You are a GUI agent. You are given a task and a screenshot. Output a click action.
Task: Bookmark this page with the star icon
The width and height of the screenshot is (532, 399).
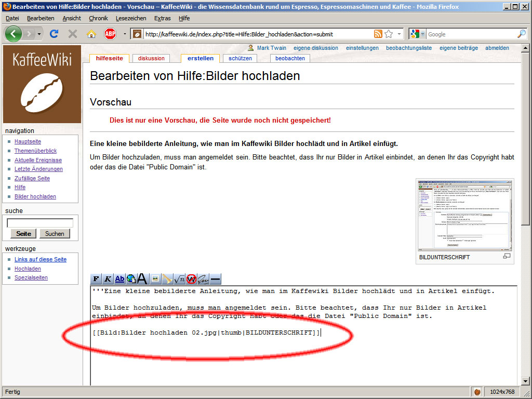[389, 34]
